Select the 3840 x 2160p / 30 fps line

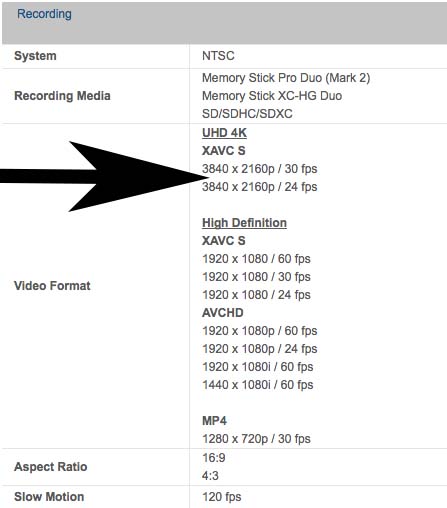point(260,169)
